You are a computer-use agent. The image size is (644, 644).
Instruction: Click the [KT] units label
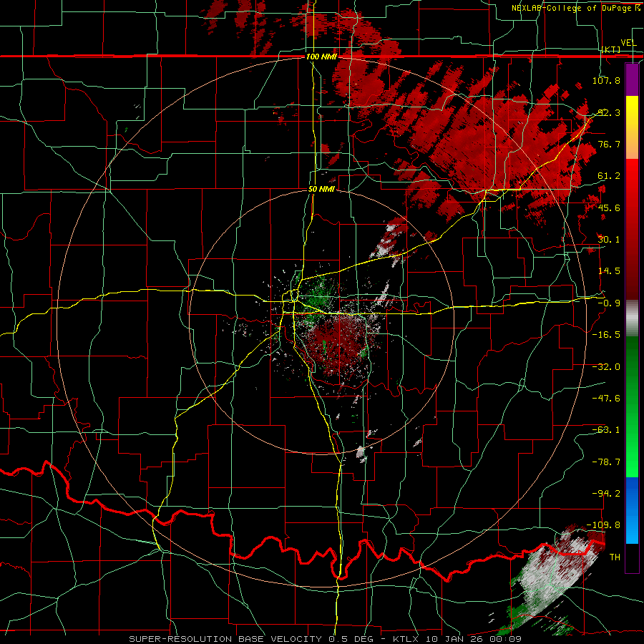pyautogui.click(x=611, y=49)
